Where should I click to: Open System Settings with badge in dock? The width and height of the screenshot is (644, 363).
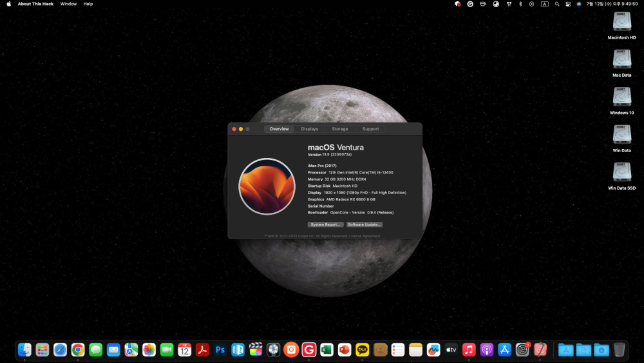pyautogui.click(x=522, y=350)
